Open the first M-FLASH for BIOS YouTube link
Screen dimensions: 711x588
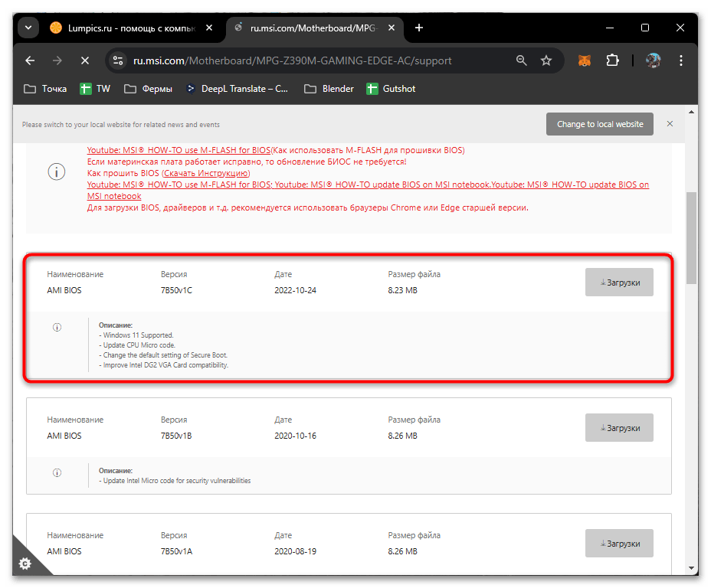(x=179, y=150)
